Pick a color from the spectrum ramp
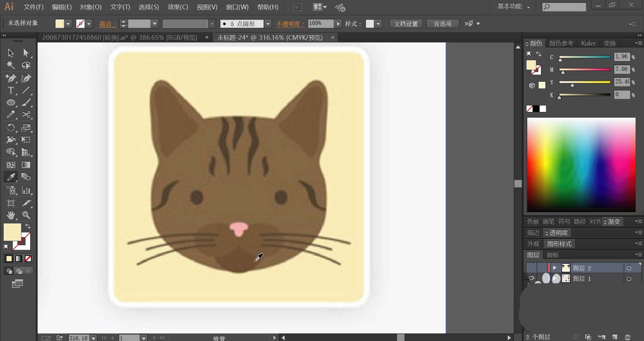The height and width of the screenshot is (341, 644). (581, 164)
